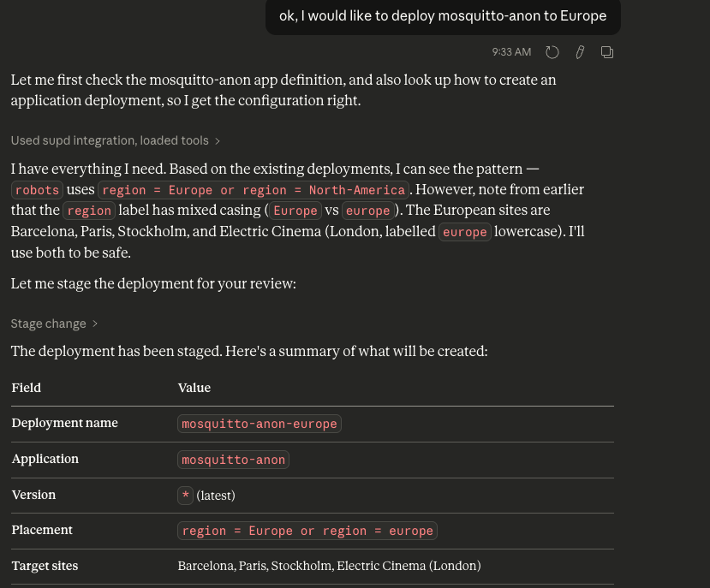Image resolution: width=710 pixels, height=588 pixels.
Task: Select the user message bubble about deploying to Europe
Action: pyautogui.click(x=443, y=16)
